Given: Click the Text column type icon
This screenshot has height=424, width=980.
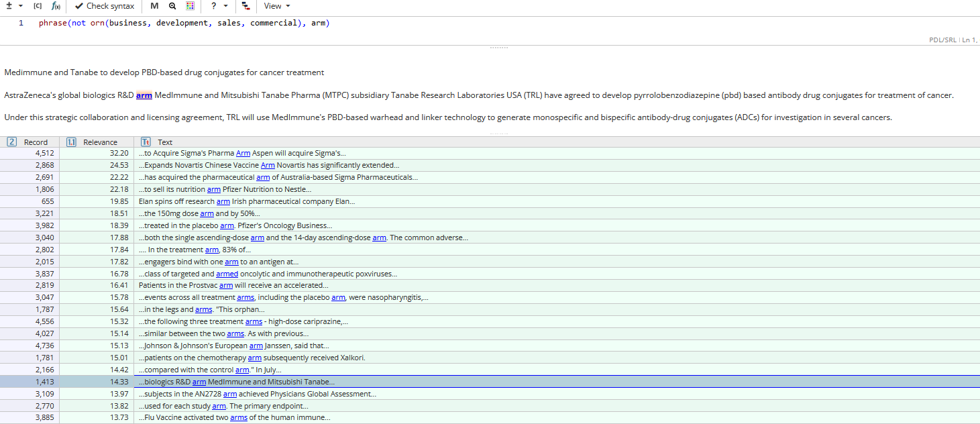Looking at the screenshot, I should pos(146,142).
